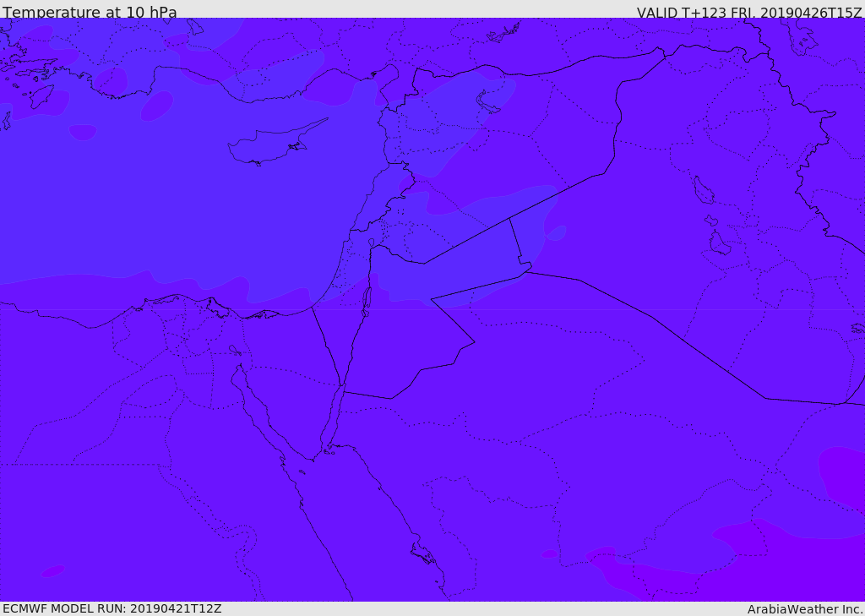
Task: Click the 'ArabiaWeather Inc' credit text
Action: tap(804, 609)
